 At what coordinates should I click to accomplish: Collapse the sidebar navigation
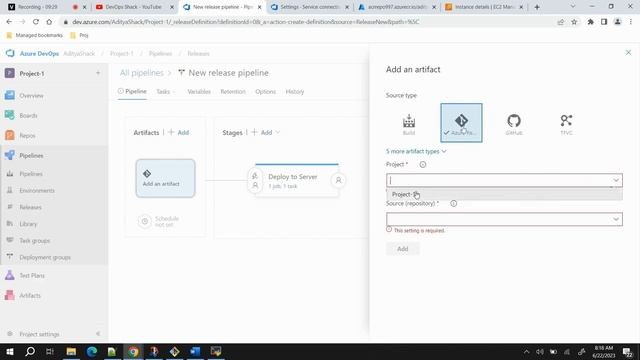pos(98,334)
